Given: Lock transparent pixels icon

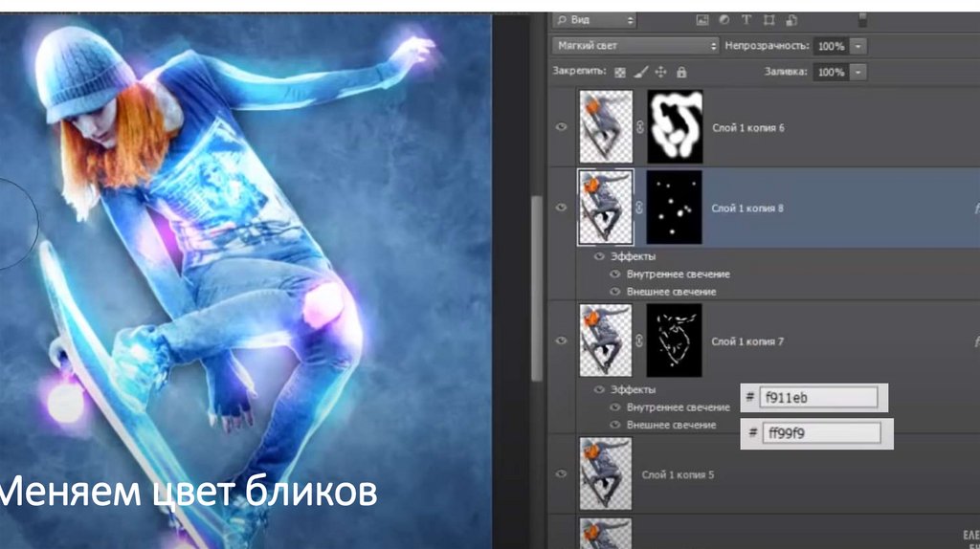Looking at the screenshot, I should [619, 73].
